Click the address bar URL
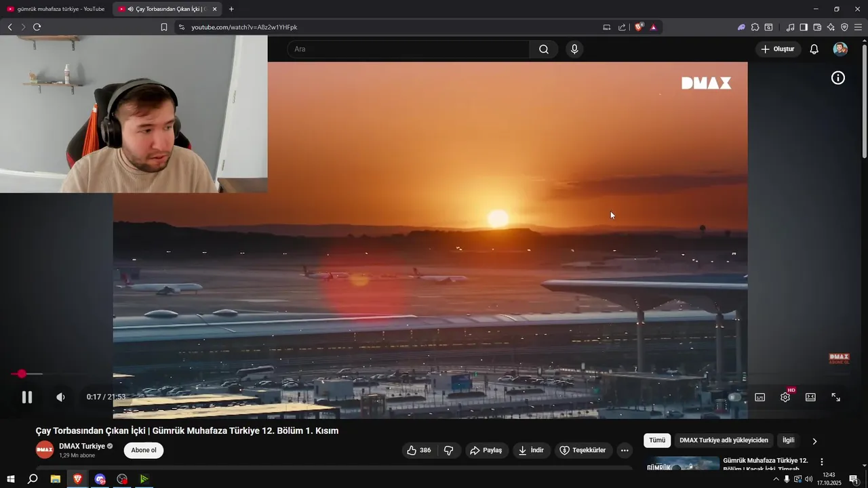 244,27
